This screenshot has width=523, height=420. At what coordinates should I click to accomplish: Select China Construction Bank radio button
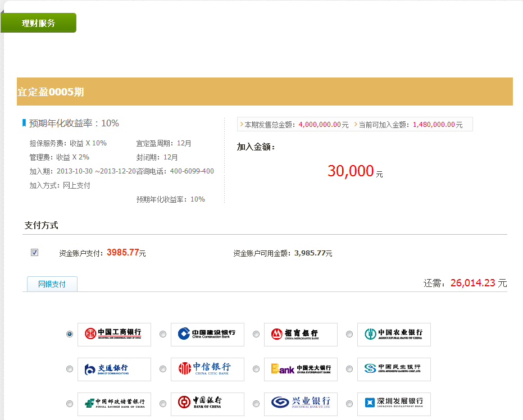163,334
